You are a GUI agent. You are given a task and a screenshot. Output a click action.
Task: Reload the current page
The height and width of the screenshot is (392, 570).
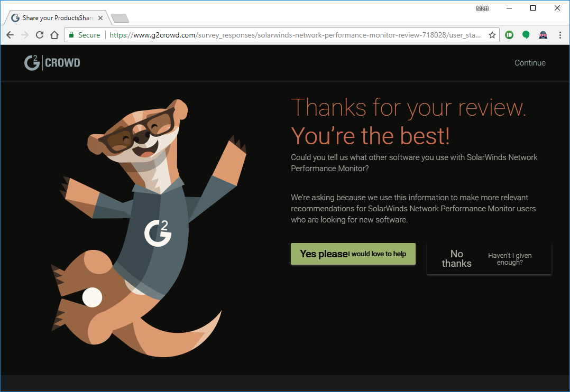pyautogui.click(x=40, y=35)
